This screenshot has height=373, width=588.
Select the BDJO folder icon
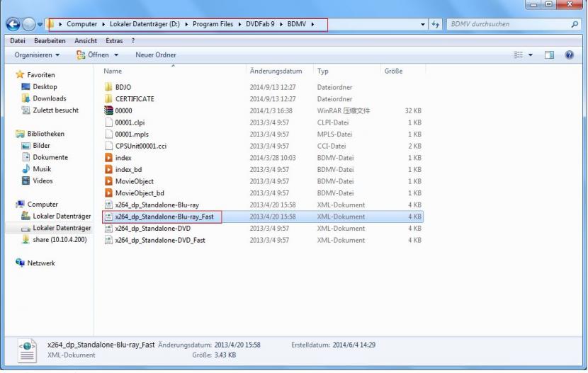pos(108,87)
